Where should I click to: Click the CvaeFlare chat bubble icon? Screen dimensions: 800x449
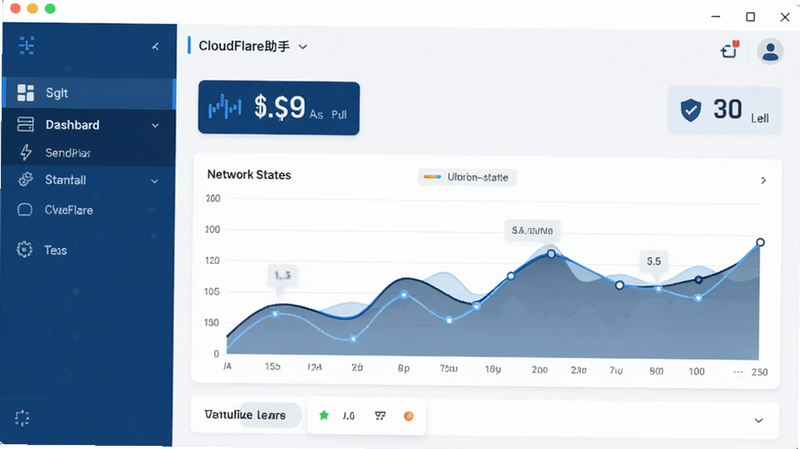(25, 210)
